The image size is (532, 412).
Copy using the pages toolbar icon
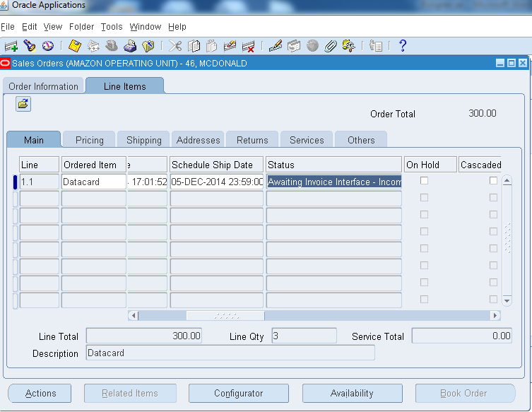click(194, 46)
